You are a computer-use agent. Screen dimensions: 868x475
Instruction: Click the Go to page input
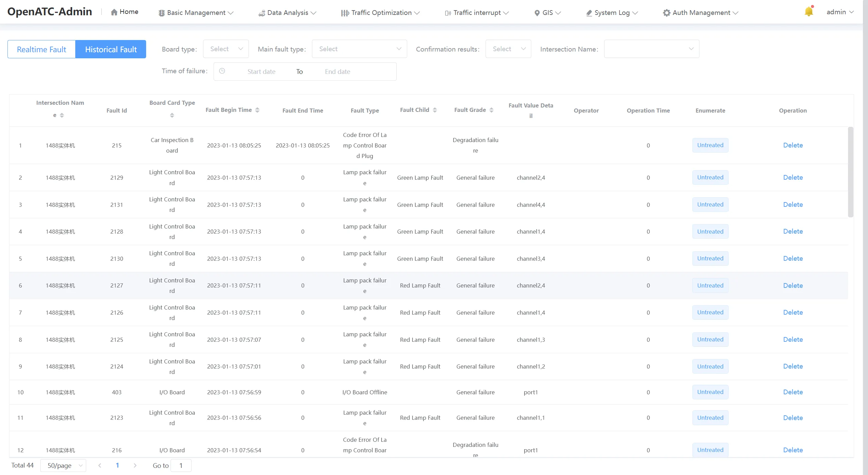pyautogui.click(x=181, y=466)
